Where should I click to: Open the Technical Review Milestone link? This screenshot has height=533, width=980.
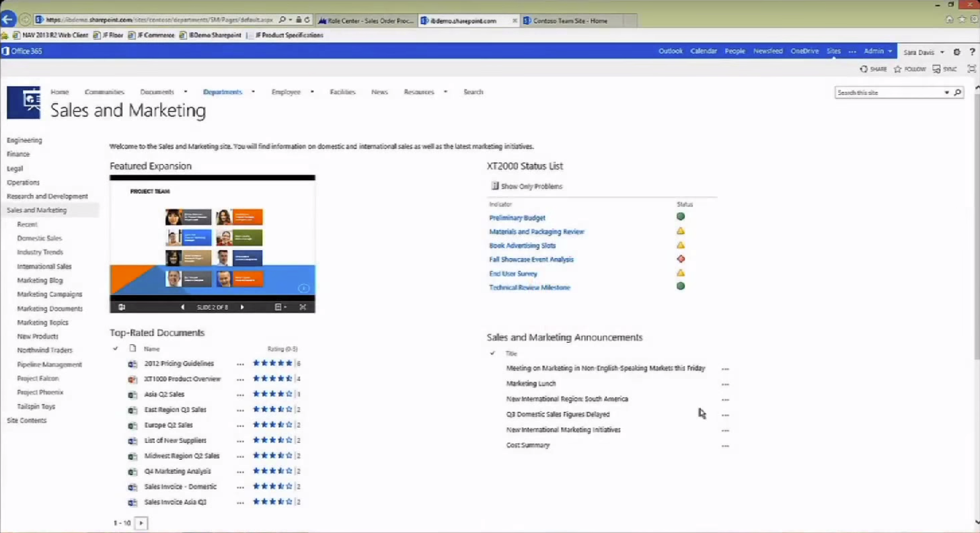pyautogui.click(x=529, y=288)
